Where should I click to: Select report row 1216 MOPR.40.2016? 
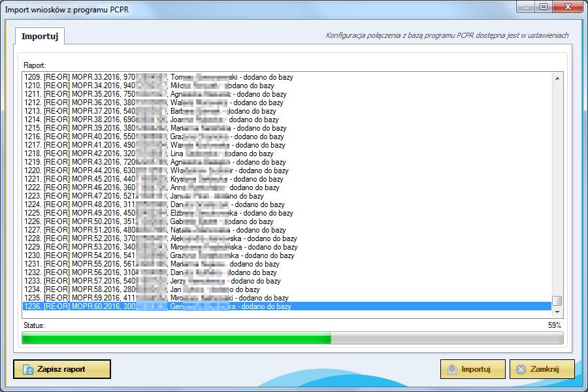point(287,137)
